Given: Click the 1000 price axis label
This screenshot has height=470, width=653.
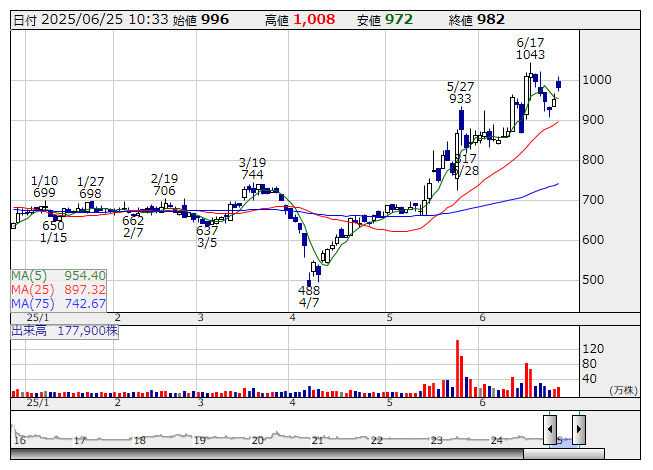Looking at the screenshot, I should pyautogui.click(x=597, y=80).
